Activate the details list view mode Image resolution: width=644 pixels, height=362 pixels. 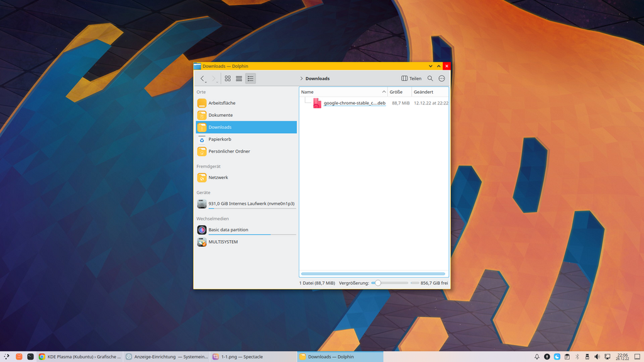pyautogui.click(x=250, y=79)
